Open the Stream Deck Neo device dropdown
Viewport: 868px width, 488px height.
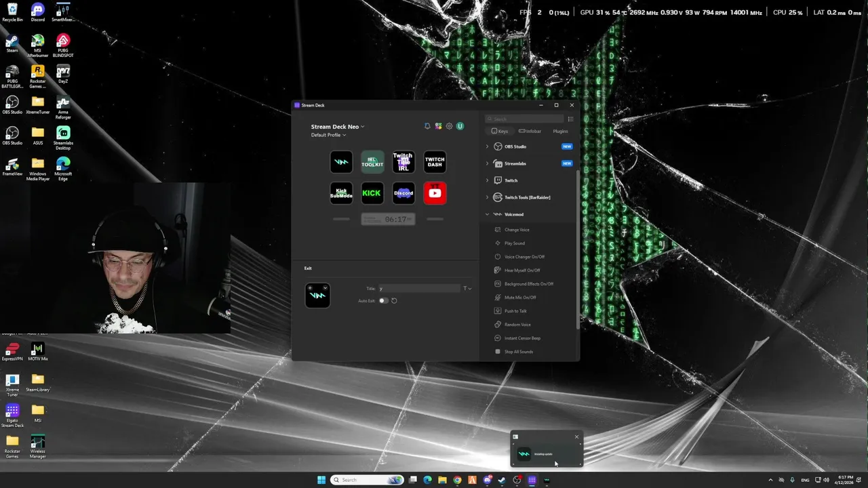[x=338, y=127]
